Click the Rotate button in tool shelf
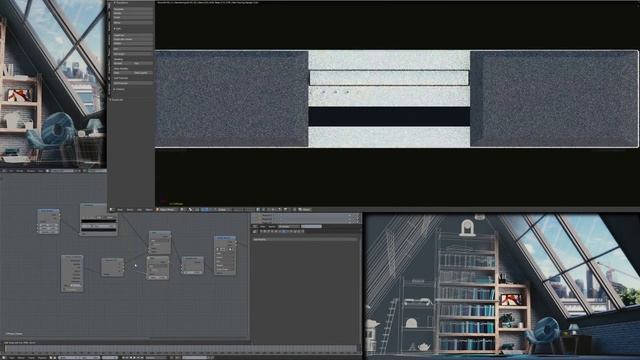The width and height of the screenshot is (640, 360). tap(133, 13)
